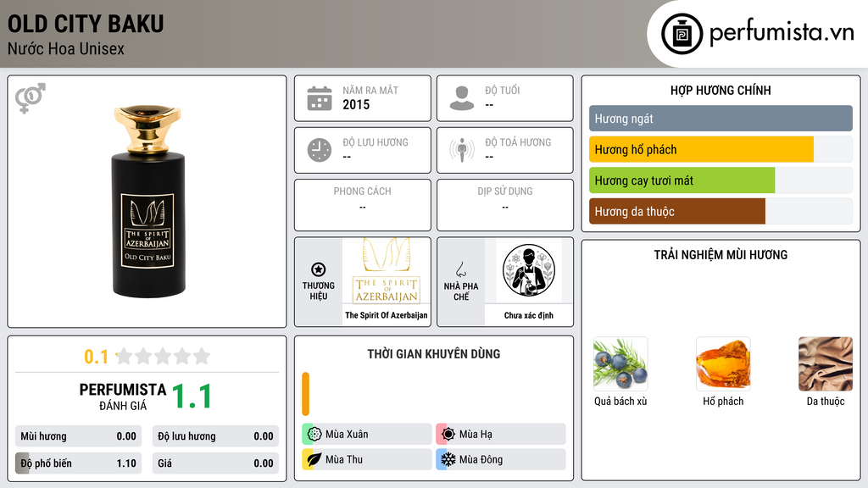Click the 0.1 user rating number
This screenshot has height=488, width=868.
pyautogui.click(x=97, y=357)
